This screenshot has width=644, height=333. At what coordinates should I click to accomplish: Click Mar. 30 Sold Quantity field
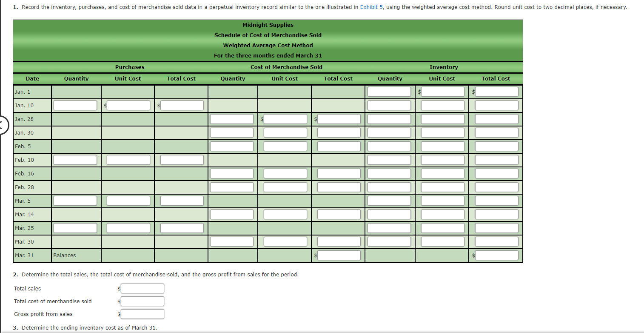click(232, 241)
